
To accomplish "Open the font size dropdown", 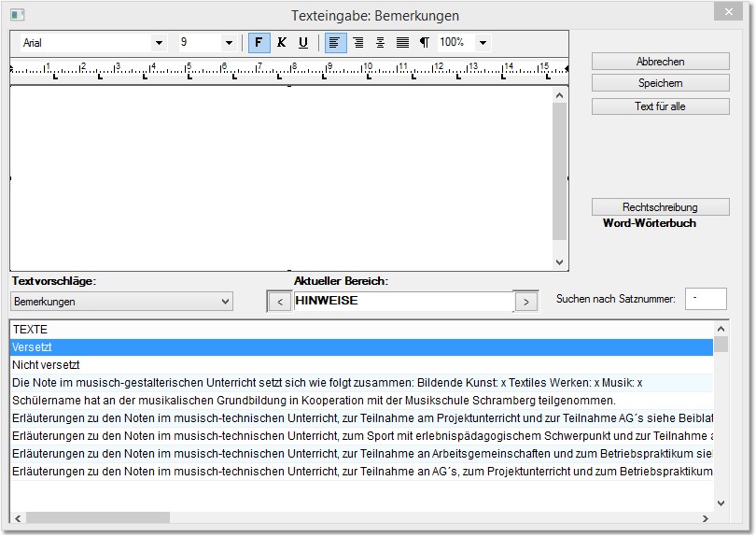I will (229, 43).
